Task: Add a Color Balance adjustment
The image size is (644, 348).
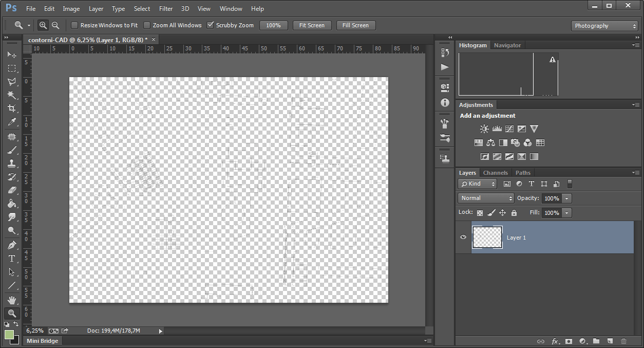Action: point(490,143)
